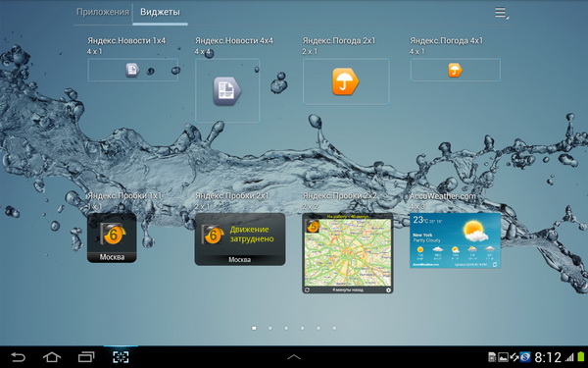
Task: Jump to the last page indicator dot
Action: [x=334, y=328]
